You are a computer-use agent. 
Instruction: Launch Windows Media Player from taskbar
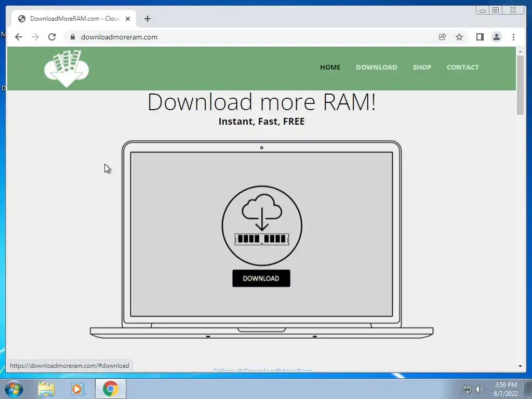click(x=78, y=389)
